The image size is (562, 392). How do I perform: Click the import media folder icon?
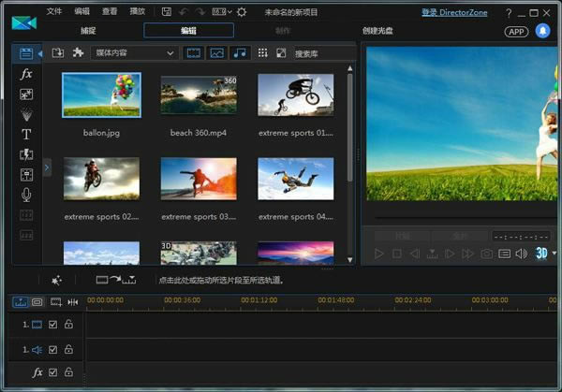tap(58, 53)
